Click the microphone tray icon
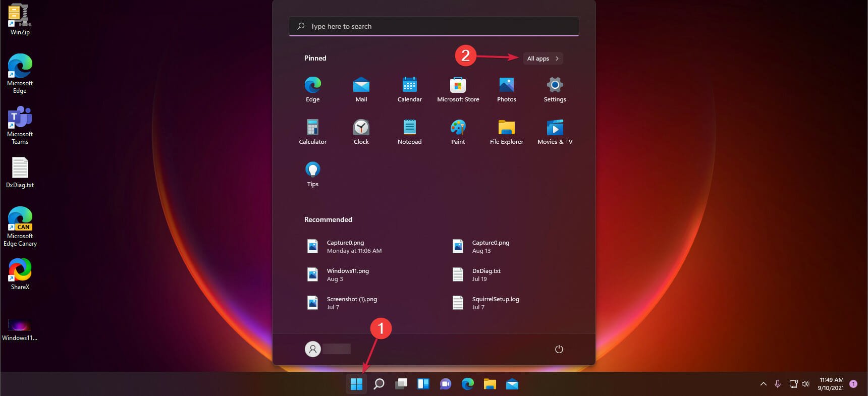 [778, 384]
